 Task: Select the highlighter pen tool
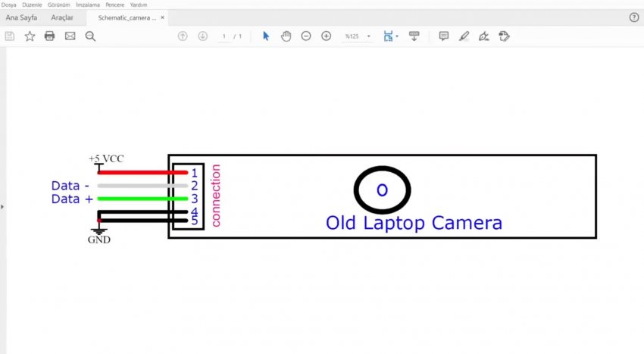(x=464, y=36)
